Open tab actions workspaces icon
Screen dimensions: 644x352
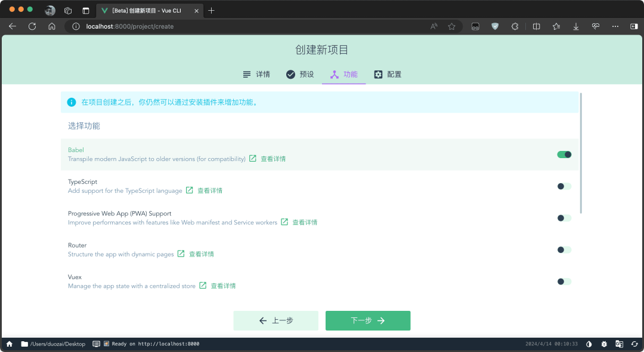(68, 11)
